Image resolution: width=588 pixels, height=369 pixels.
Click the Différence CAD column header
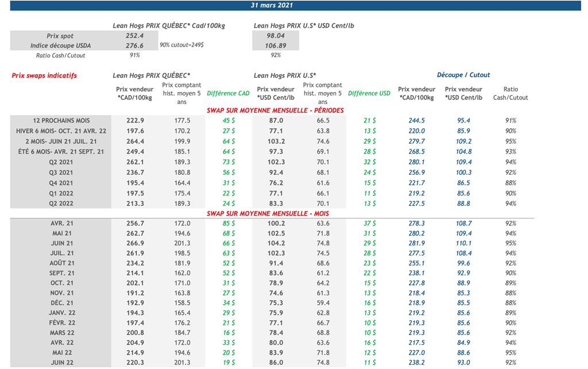pos(228,93)
